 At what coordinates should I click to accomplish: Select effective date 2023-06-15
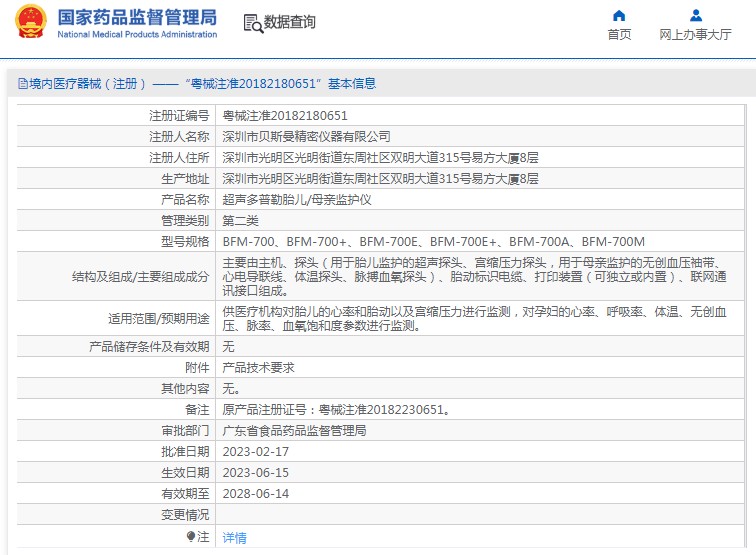(x=256, y=473)
